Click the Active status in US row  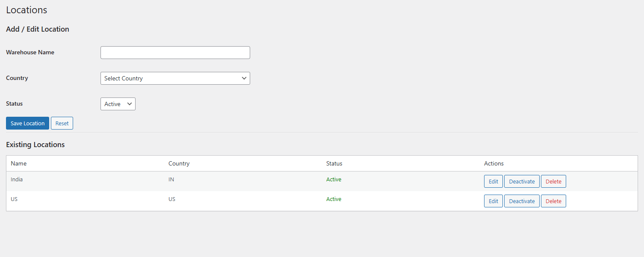[334, 199]
